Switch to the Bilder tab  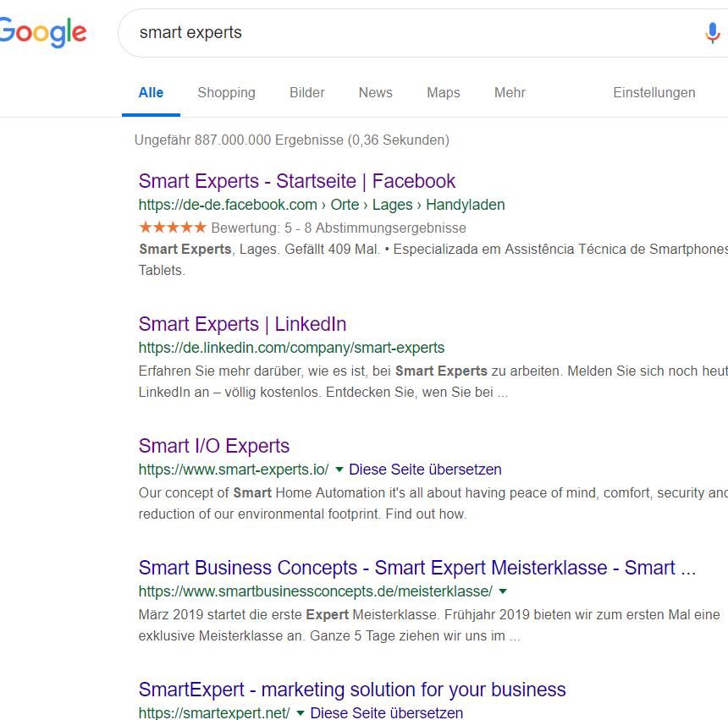click(x=306, y=93)
